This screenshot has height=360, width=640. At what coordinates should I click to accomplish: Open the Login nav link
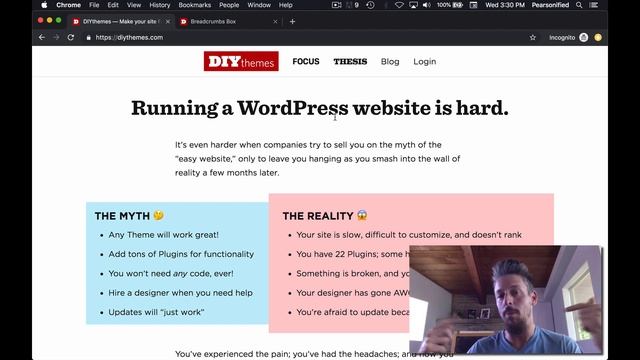pos(424,61)
